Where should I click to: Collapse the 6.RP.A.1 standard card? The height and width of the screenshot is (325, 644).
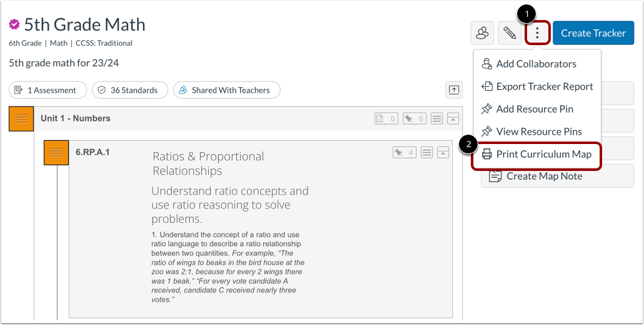coord(443,153)
